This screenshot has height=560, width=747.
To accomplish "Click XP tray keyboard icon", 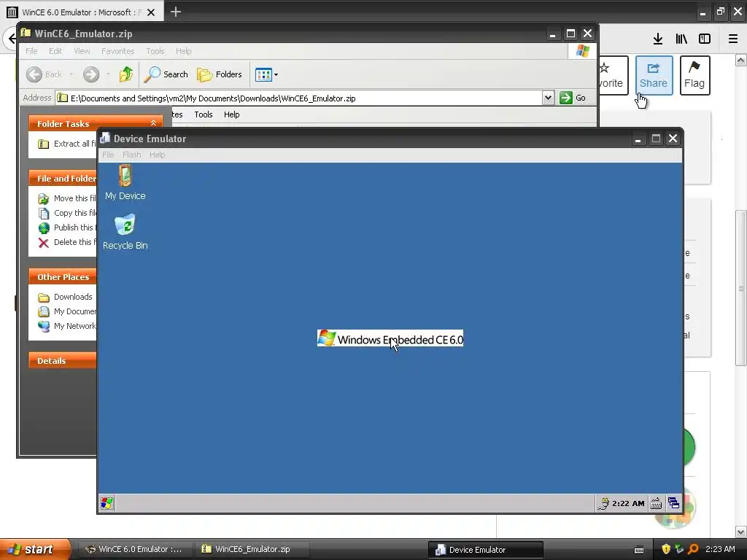I will [x=639, y=550].
